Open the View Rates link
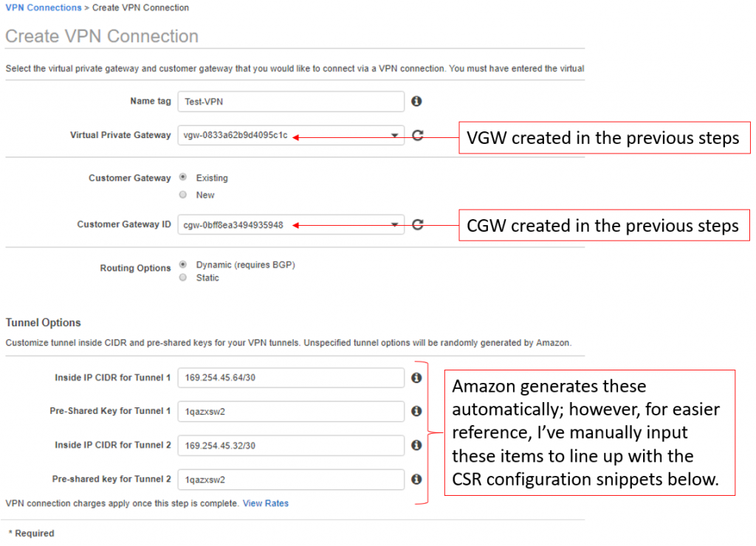The image size is (756, 546). [x=266, y=503]
